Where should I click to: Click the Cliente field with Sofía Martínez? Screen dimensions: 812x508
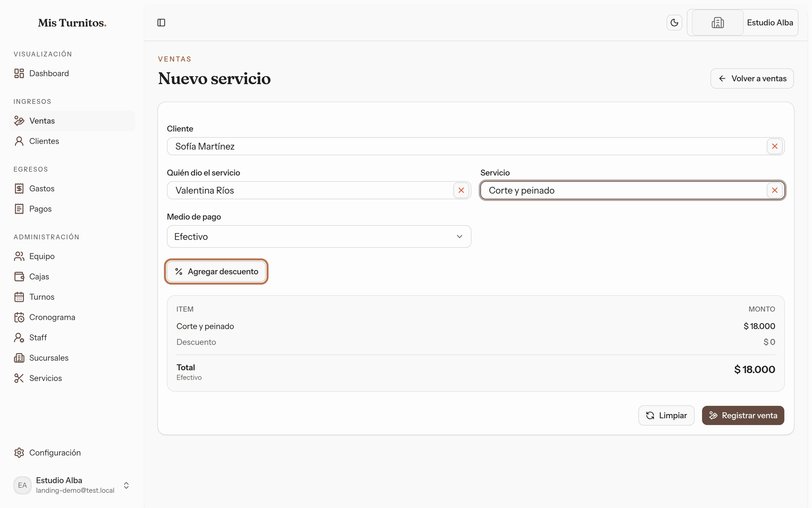(x=475, y=146)
